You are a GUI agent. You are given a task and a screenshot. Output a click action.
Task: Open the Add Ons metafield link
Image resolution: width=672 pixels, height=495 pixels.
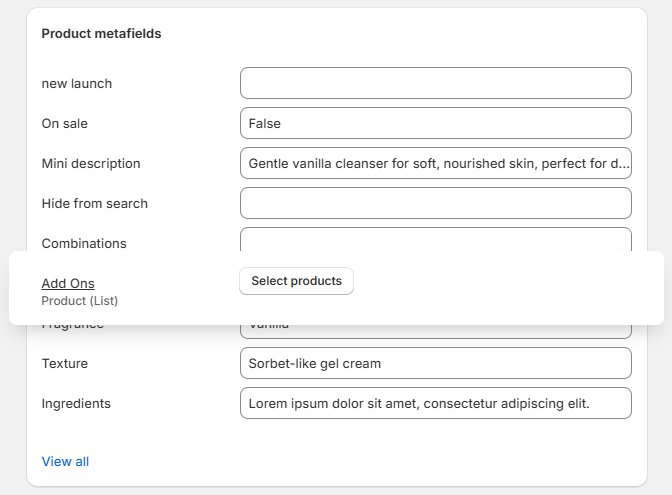[x=68, y=283]
